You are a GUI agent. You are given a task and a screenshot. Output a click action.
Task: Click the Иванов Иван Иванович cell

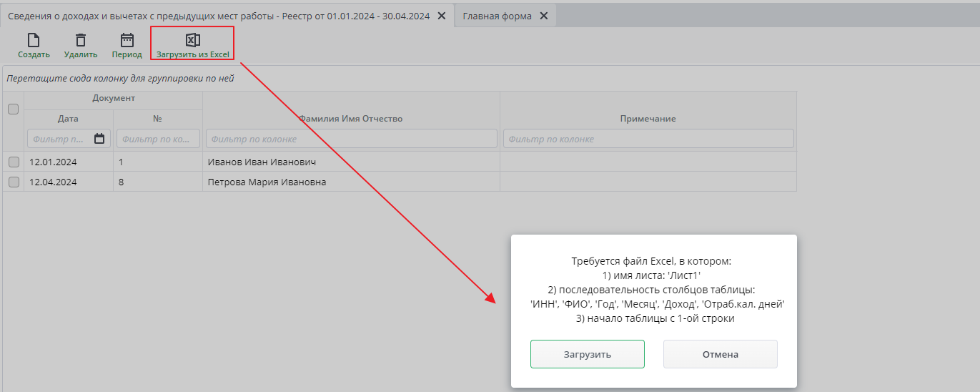[x=351, y=162]
